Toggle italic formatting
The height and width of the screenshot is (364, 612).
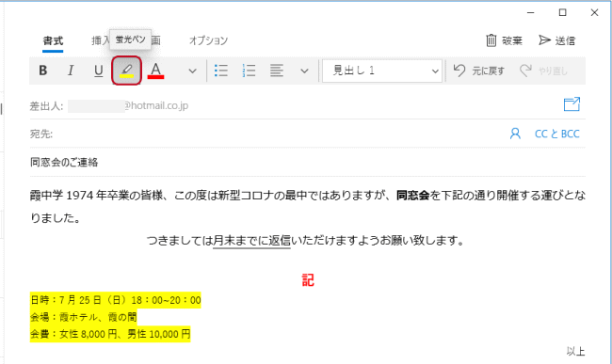point(71,71)
